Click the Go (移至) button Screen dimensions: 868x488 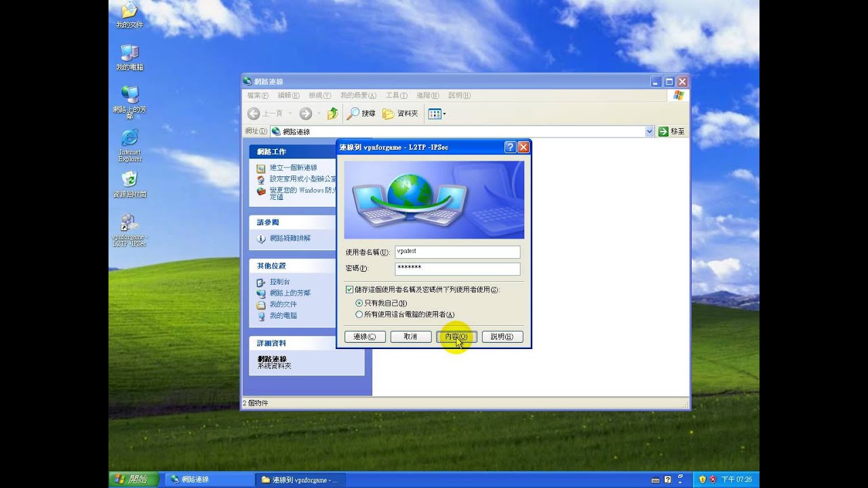pyautogui.click(x=671, y=131)
